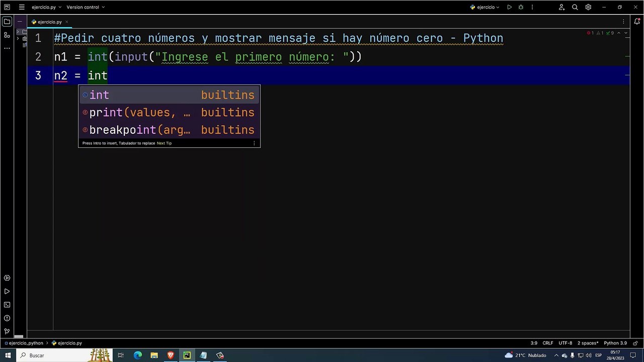Expand the first project tree folder
Viewport: 644px width, 362px height.
(18, 32)
